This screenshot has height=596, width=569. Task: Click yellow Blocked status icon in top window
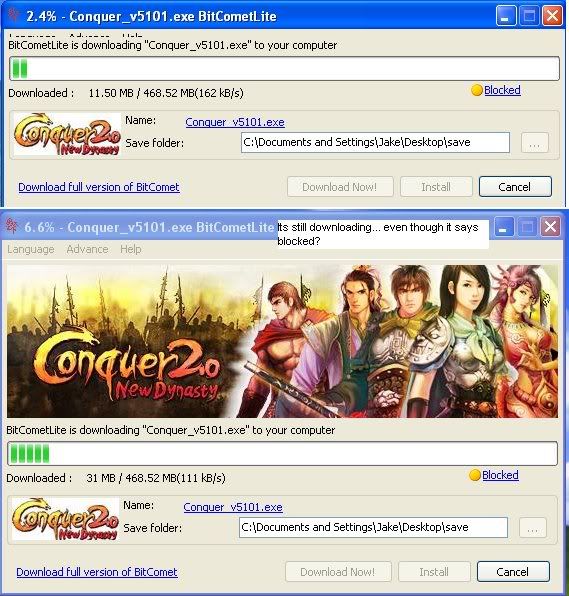477,90
